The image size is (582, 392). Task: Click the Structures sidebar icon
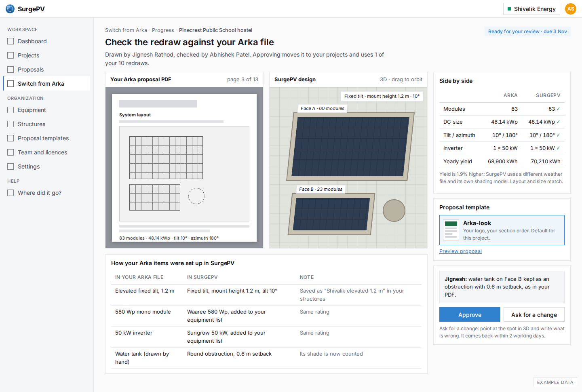[x=11, y=124]
